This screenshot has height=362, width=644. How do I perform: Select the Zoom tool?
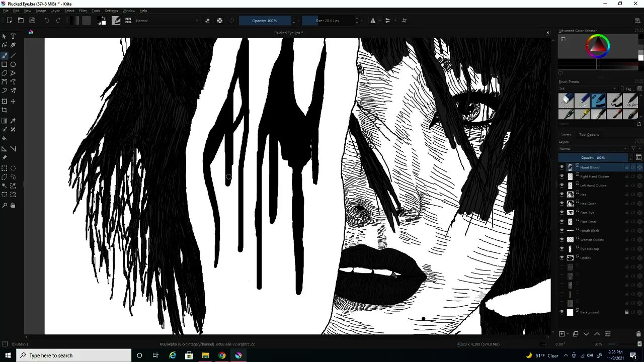pos(5,205)
